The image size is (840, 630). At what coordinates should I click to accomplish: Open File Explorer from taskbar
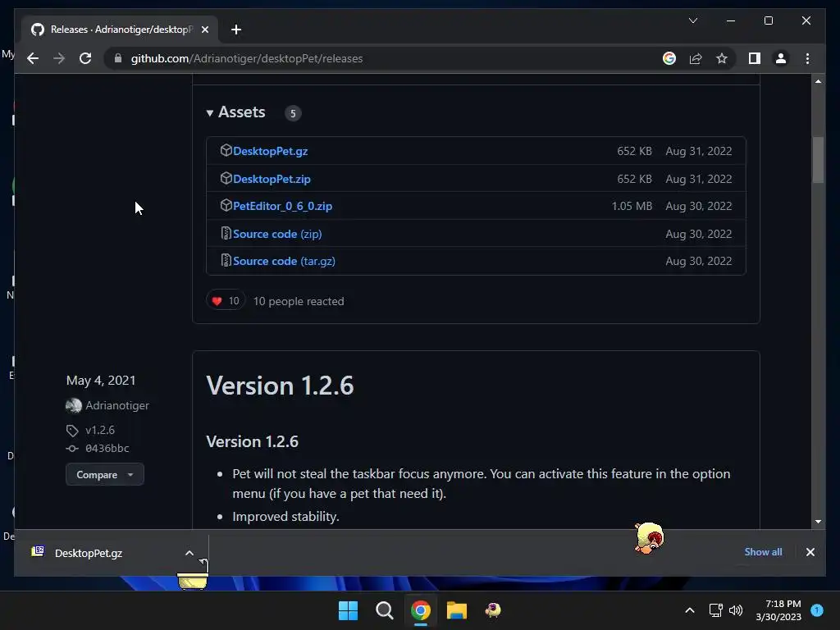[x=457, y=610]
